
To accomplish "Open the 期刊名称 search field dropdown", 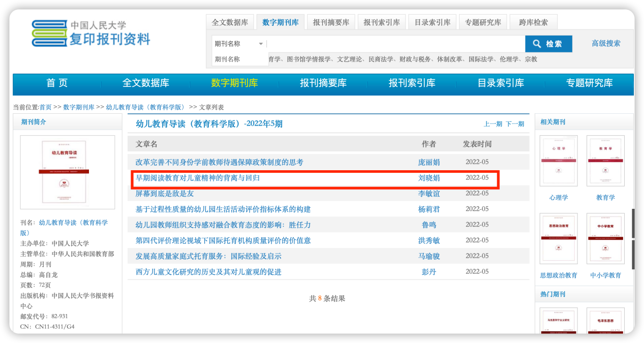I will 239,44.
